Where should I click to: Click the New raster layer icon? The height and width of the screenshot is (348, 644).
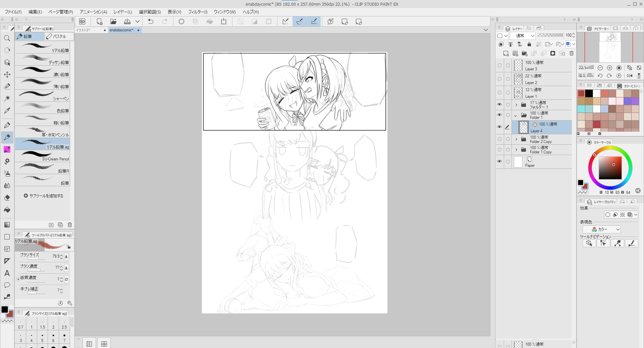click(506, 53)
